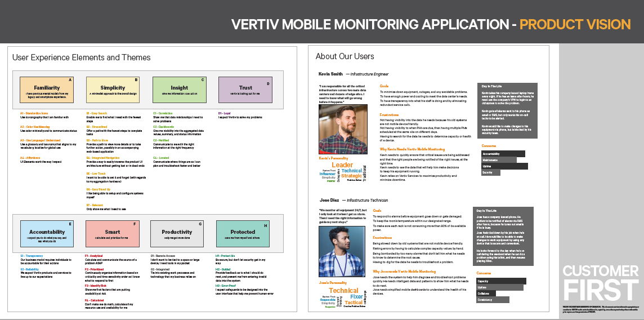Screen dimensions: 644x320
Task: Click the 'B1 - Easy Search' heading
Action: tap(96, 113)
